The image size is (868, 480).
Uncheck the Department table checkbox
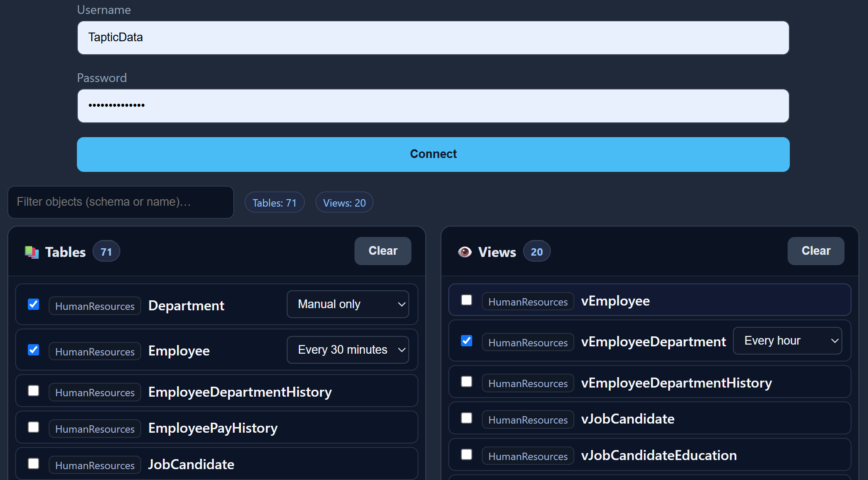[x=33, y=304]
